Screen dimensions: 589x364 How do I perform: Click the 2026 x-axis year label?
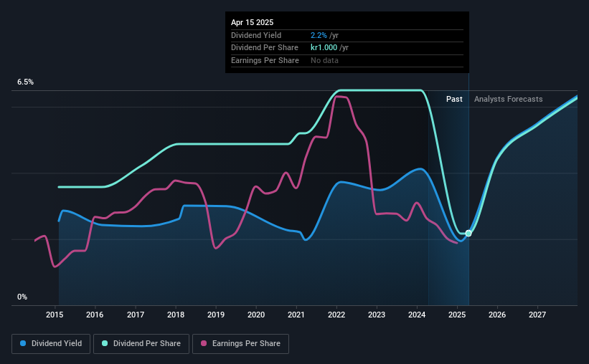click(x=497, y=315)
